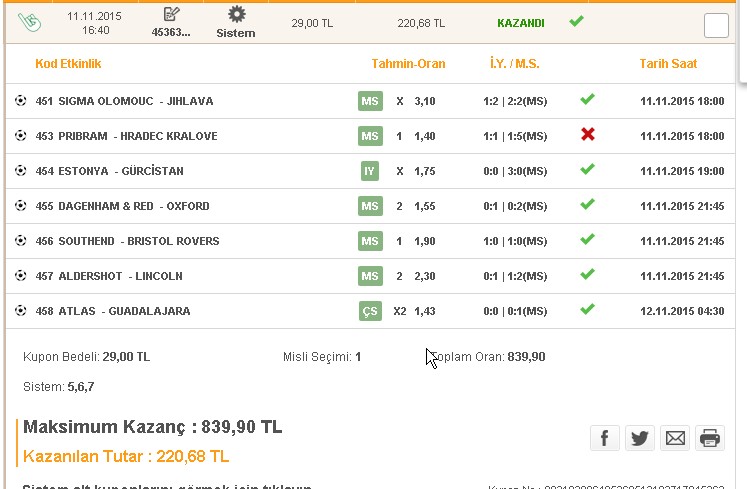Viewport: 747px width, 489px height.
Task: Send coupon by email envelope button
Action: [x=675, y=438]
